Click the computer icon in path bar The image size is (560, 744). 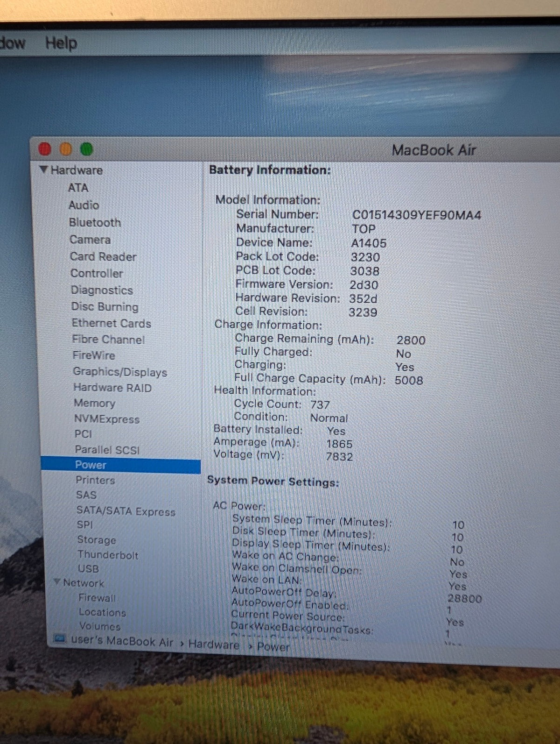click(x=60, y=638)
